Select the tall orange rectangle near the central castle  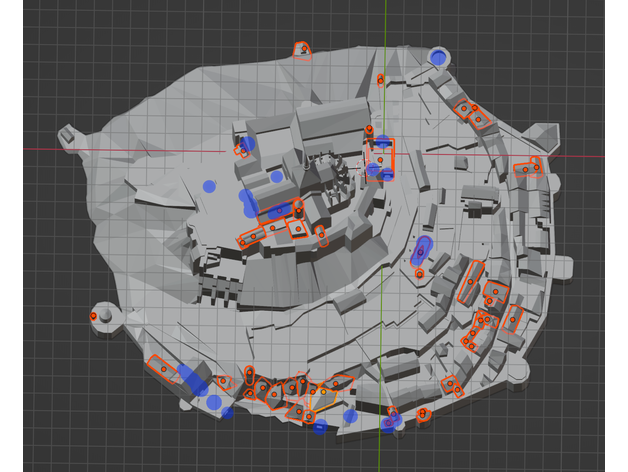382,158
